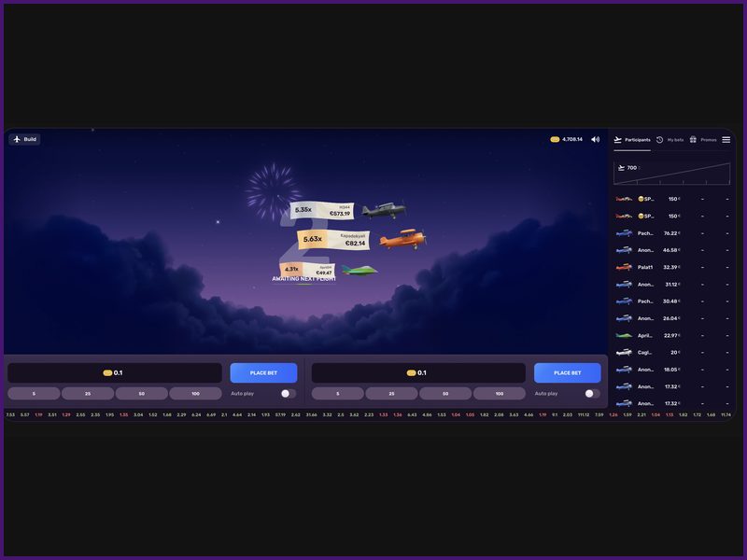The height and width of the screenshot is (560, 747).
Task: Choose the 25 quick amount in right panel
Action: 391,393
